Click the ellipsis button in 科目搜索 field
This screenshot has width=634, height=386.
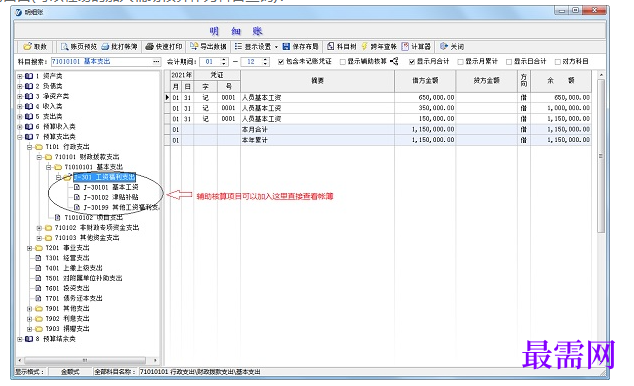[156, 61]
